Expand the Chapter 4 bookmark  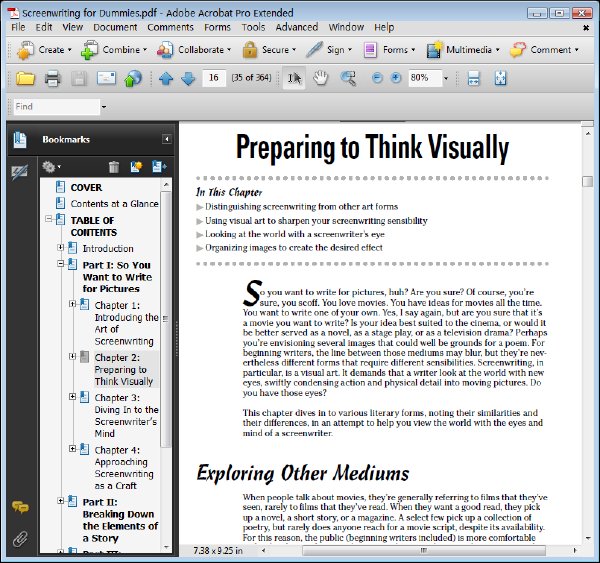pos(72,449)
